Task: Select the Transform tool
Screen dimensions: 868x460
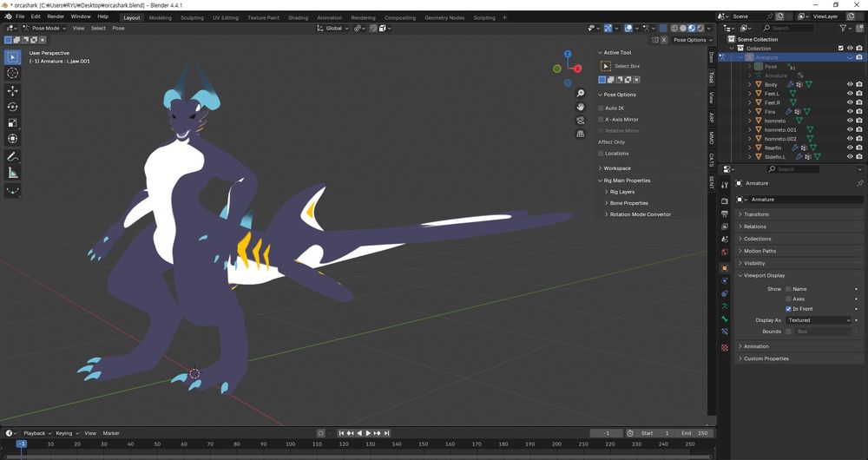Action: 13,139
